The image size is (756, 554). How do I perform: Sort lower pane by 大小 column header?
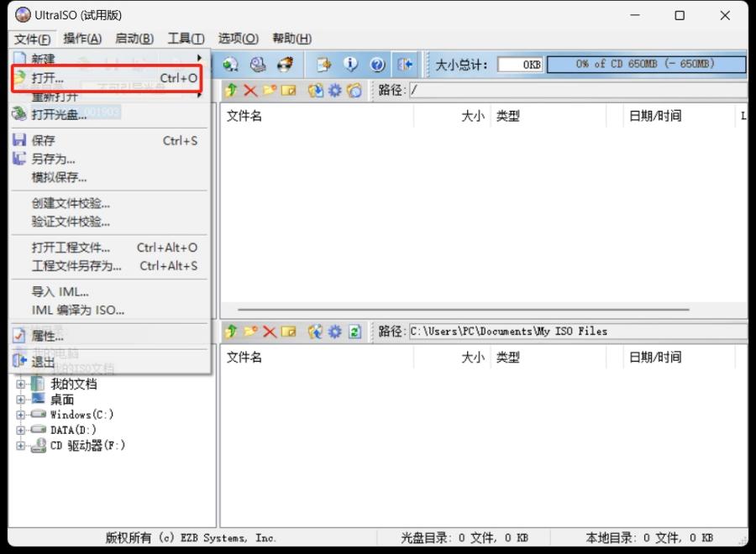coord(451,357)
